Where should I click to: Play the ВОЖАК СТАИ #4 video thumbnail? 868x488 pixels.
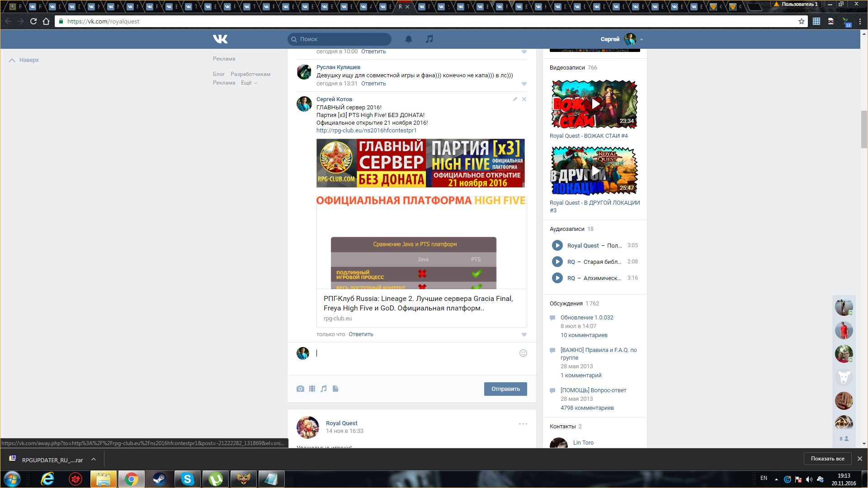(x=594, y=104)
